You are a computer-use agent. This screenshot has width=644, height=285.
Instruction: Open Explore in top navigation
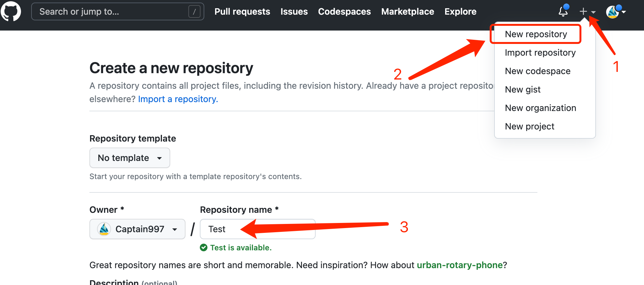pyautogui.click(x=460, y=11)
